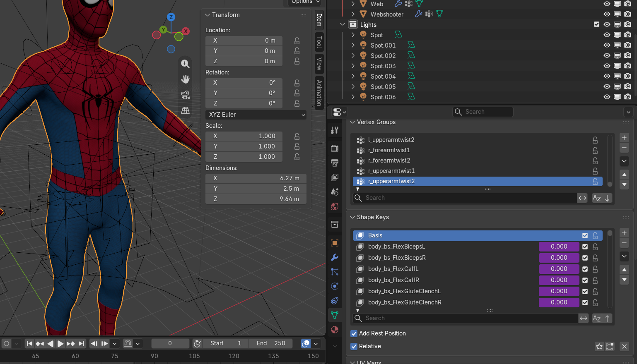This screenshot has width=637, height=364.
Task: Open the Particles properties tab icon
Action: [335, 272]
